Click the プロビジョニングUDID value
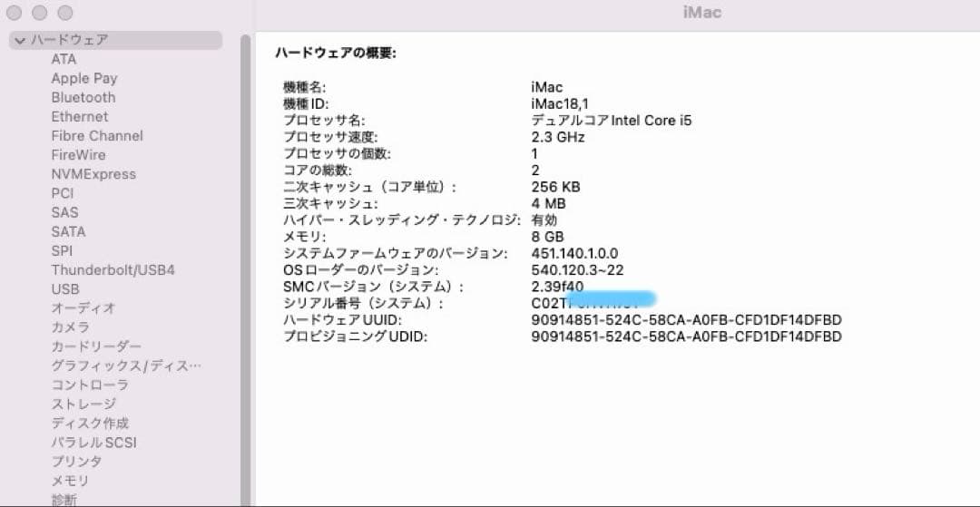Screen dimensions: 980x507 pos(686,336)
